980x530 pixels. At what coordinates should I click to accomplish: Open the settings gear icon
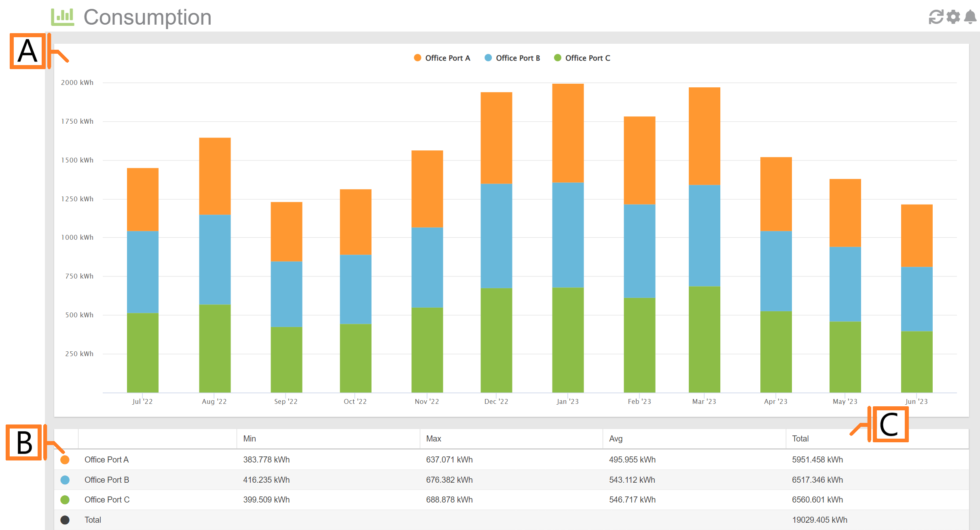[x=953, y=17]
